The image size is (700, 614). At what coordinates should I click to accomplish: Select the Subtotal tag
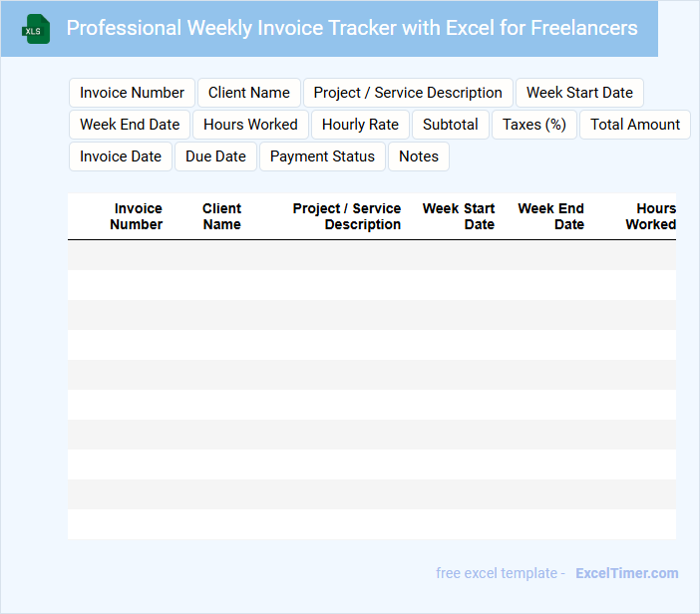tap(451, 125)
